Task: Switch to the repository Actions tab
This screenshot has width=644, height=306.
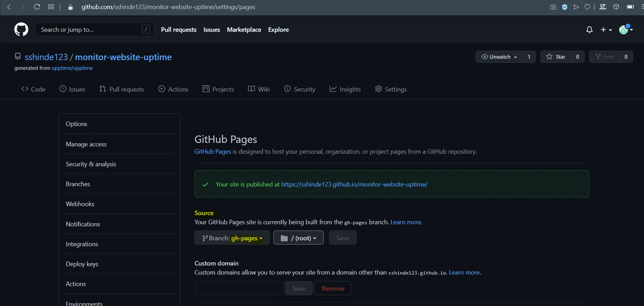Action: [x=173, y=89]
